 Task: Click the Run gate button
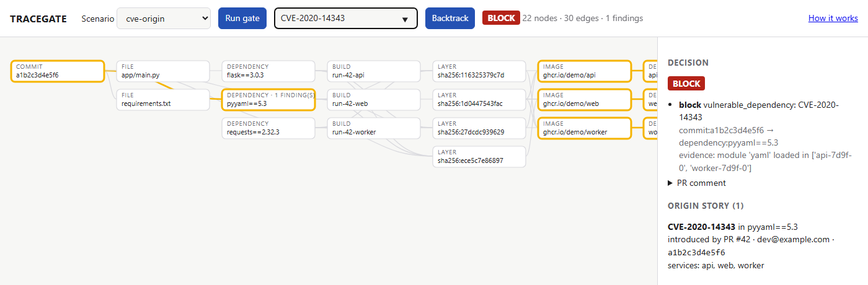pos(242,19)
